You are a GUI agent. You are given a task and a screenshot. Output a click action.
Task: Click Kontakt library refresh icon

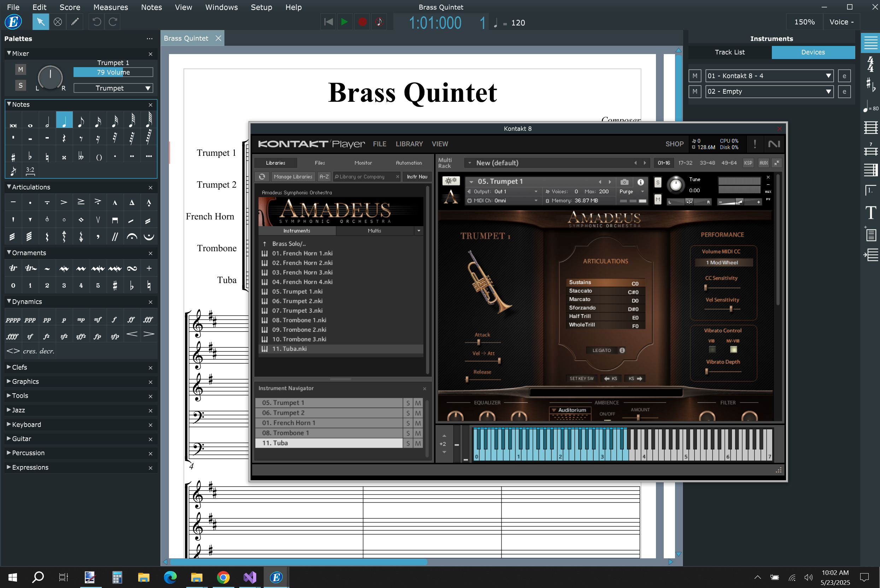(x=262, y=177)
